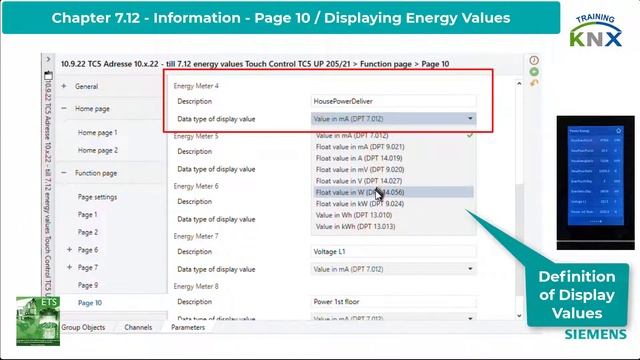Choose Value in Wh (DPT 13.010)
The height and width of the screenshot is (360, 640).
[394, 215]
